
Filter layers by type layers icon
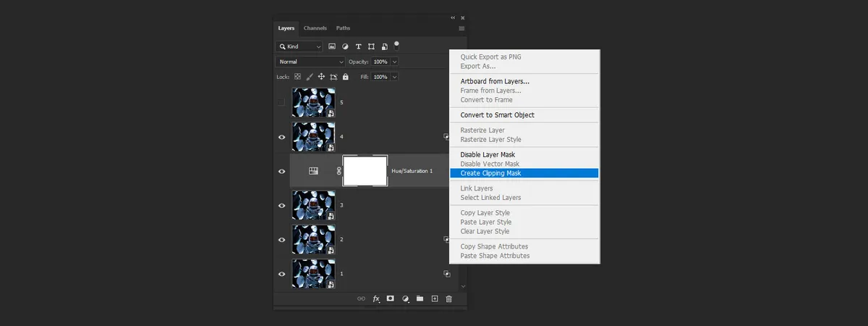[359, 46]
